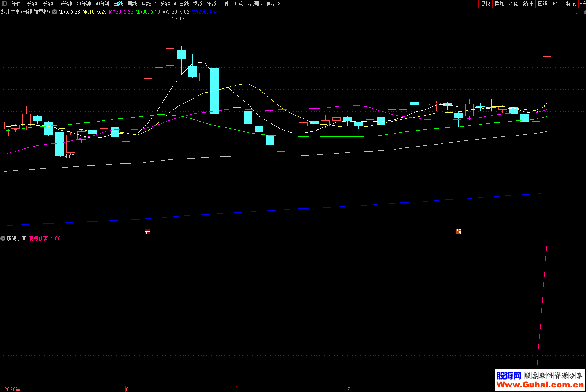Image resolution: width=586 pixels, height=392 pixels.
Task: Select the 30分钟 period
Action: (83, 4)
